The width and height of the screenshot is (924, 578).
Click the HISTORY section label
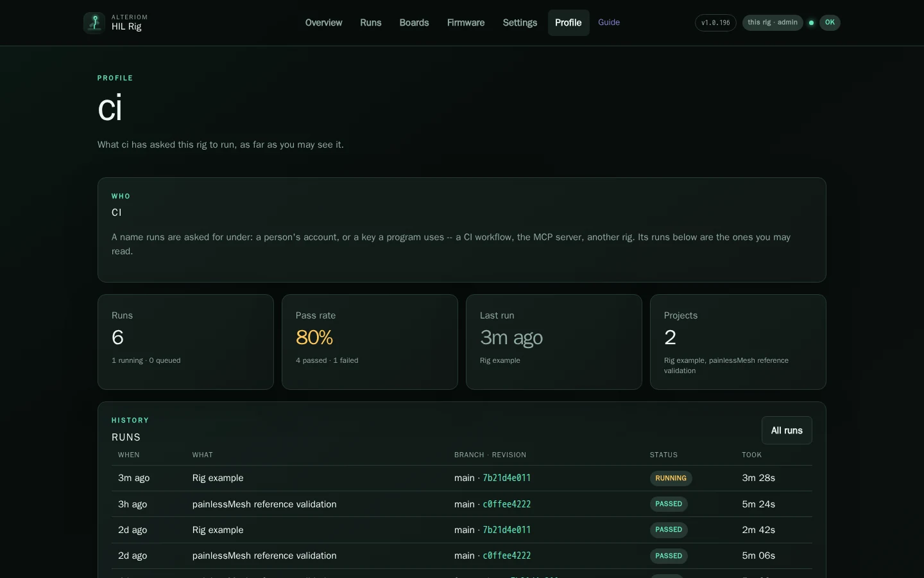tap(130, 421)
